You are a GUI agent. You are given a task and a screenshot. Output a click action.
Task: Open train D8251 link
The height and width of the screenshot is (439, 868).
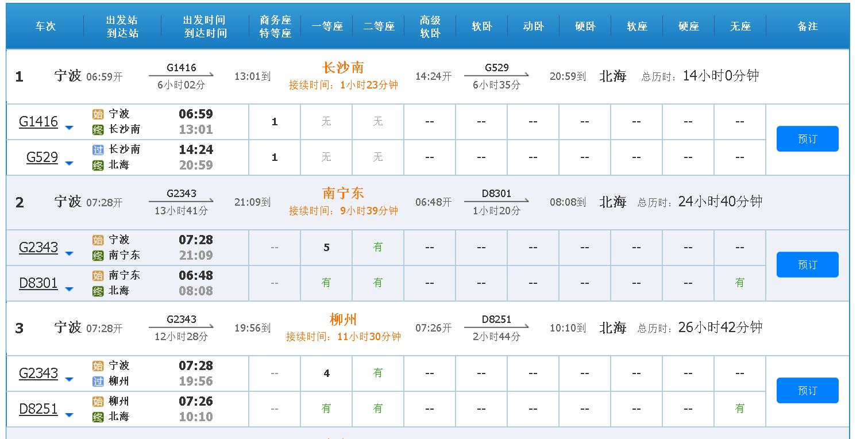click(38, 409)
